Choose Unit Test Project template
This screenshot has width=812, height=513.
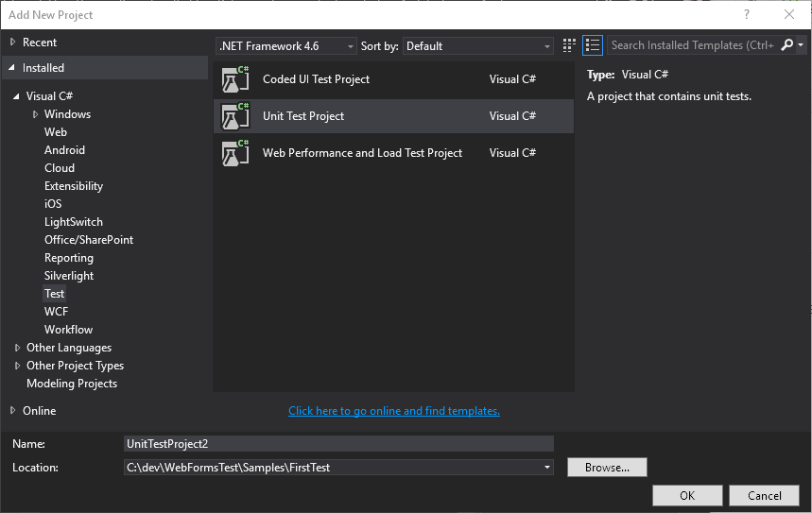pos(393,116)
